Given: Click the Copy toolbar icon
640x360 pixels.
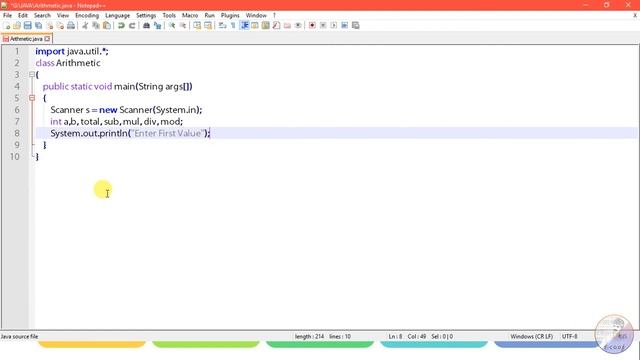Looking at the screenshot, I should coord(96,26).
